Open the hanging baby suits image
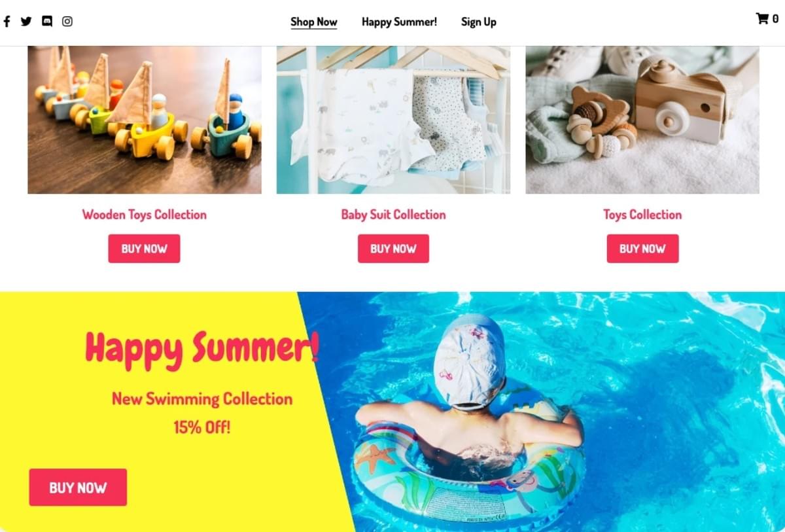The height and width of the screenshot is (532, 785). point(393,120)
